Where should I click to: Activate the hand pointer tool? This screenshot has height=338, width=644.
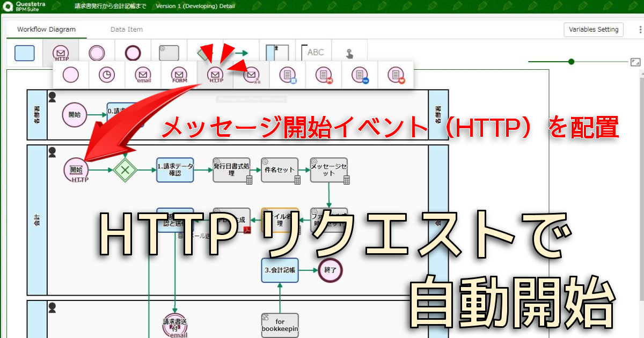349,53
